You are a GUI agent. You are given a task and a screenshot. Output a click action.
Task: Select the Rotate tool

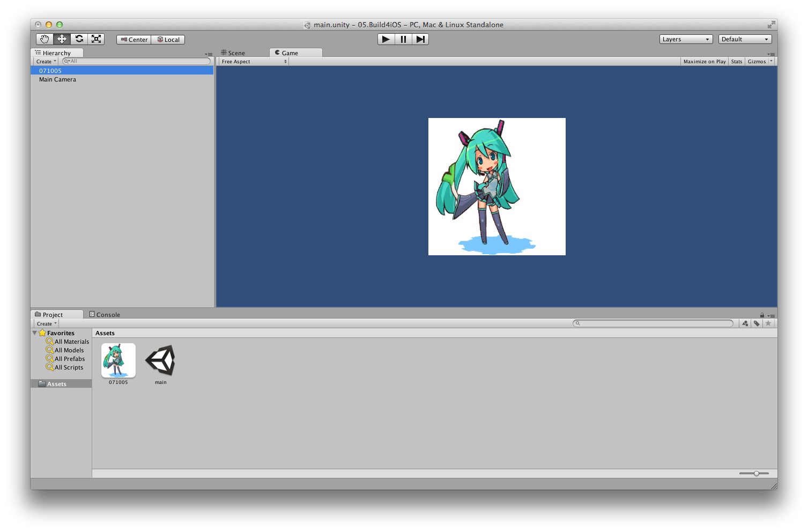click(79, 39)
